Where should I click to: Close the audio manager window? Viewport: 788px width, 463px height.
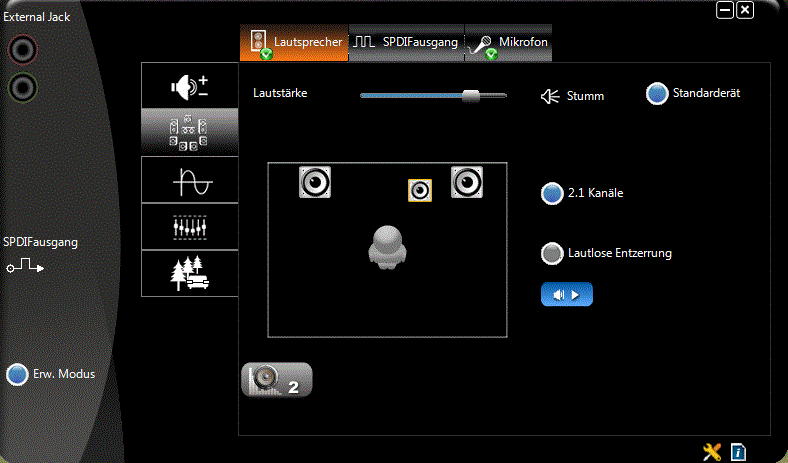(x=745, y=10)
